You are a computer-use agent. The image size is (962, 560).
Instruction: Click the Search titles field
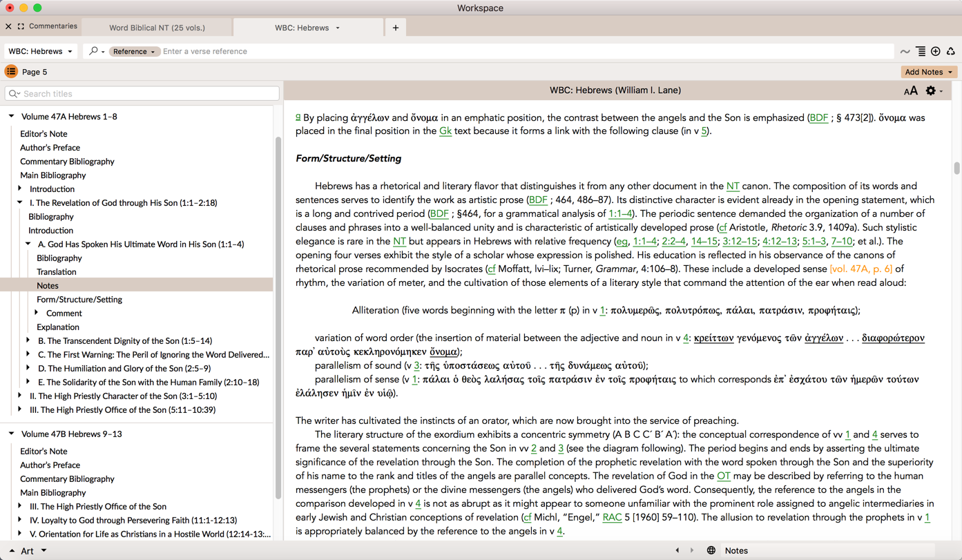tap(142, 93)
